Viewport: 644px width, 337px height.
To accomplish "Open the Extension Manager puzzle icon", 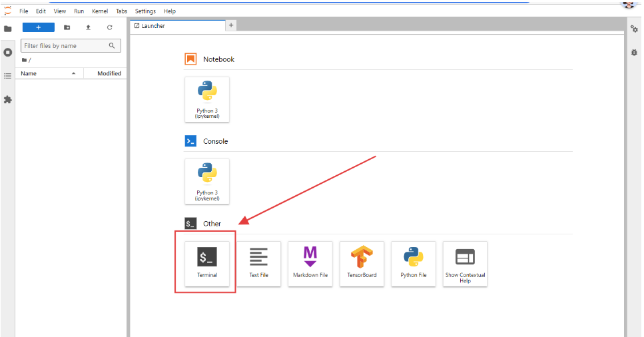I will 8,99.
